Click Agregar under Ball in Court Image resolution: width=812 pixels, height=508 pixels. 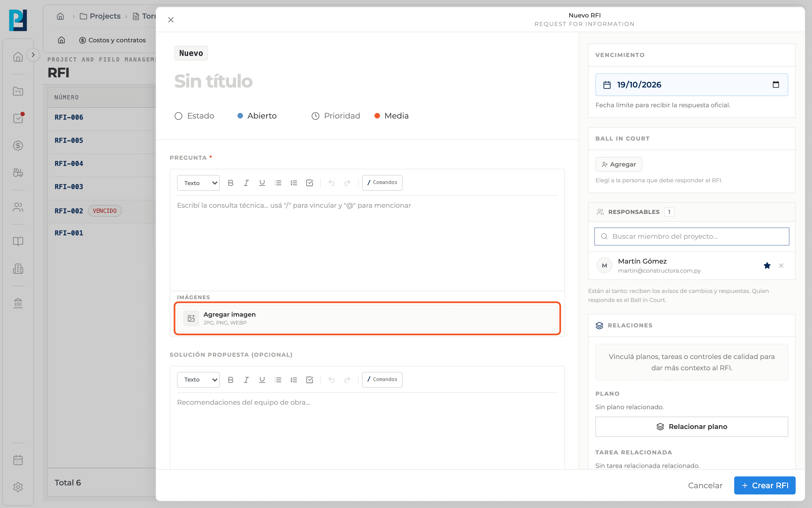click(618, 164)
